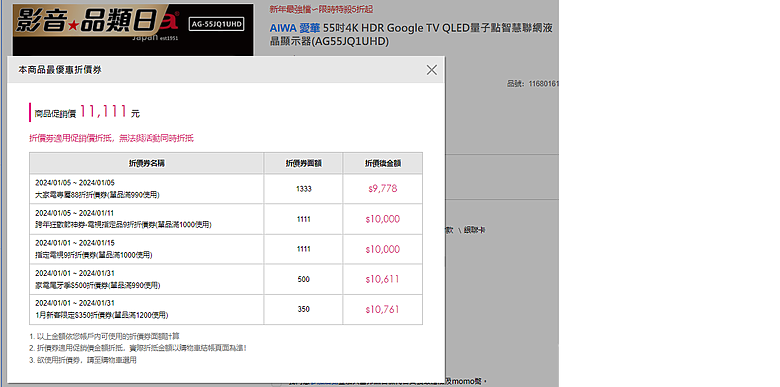Click the pink notice 折價券適用促銷價折抵

(x=111, y=138)
